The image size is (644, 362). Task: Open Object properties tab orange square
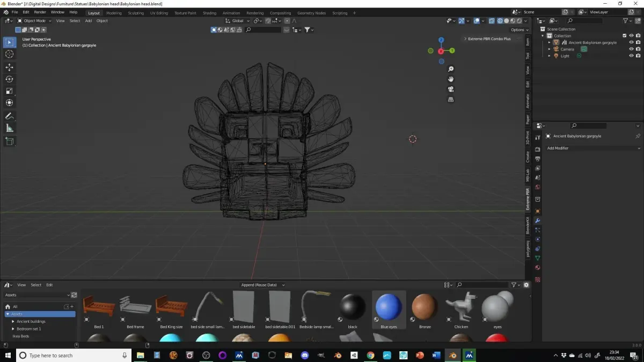(x=537, y=211)
